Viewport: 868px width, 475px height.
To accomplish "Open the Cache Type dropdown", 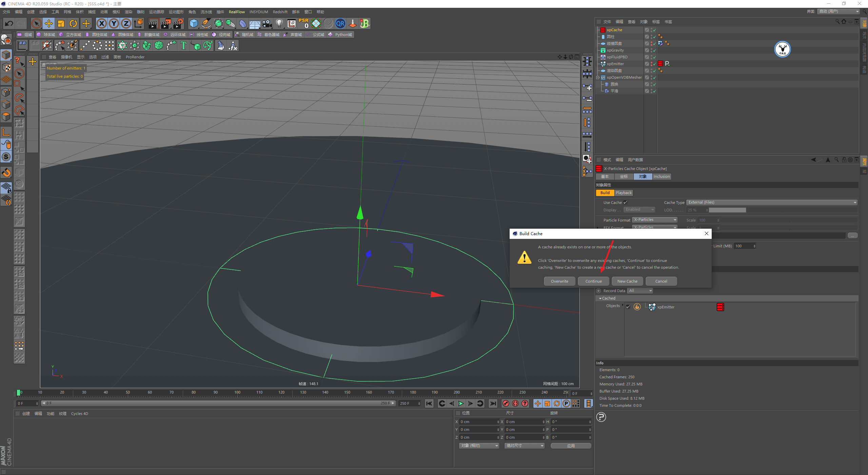I will (772, 203).
